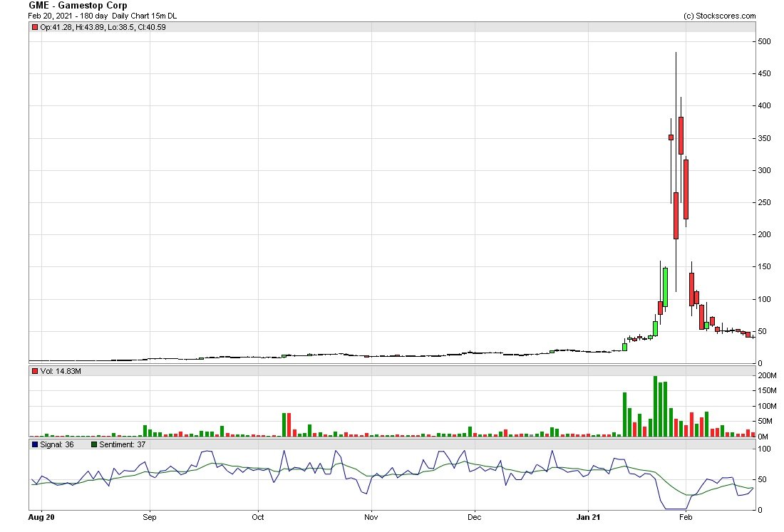The image size is (784, 532).
Task: Click the 200 price axis label
Action: [x=764, y=235]
